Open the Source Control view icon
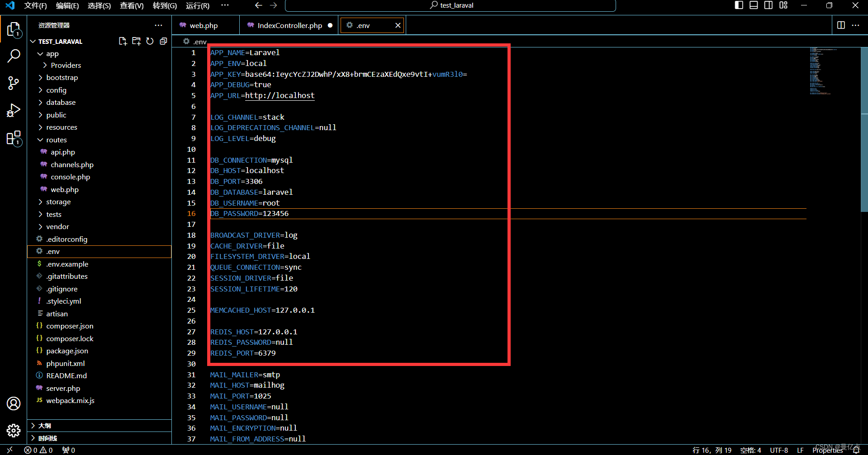Image resolution: width=868 pixels, height=455 pixels. 14,83
